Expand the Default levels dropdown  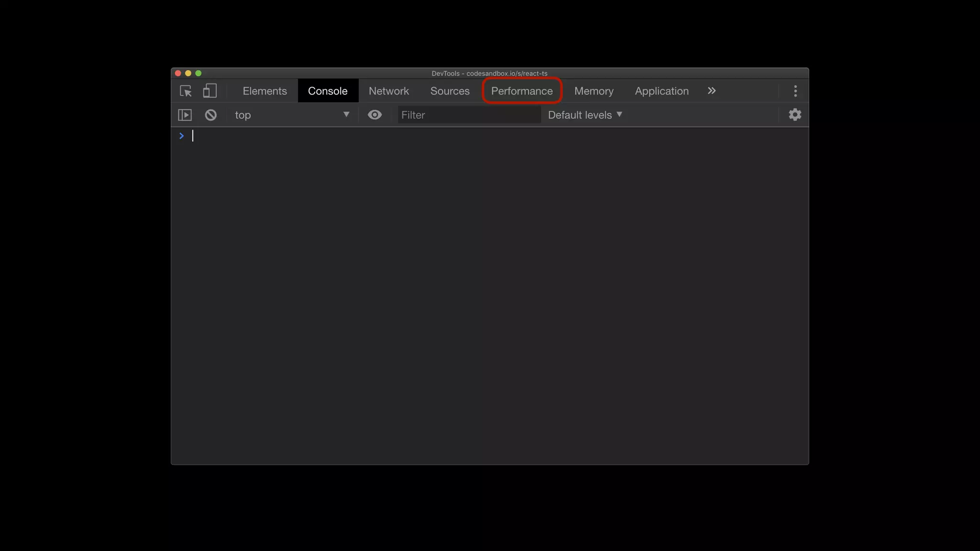(x=585, y=115)
